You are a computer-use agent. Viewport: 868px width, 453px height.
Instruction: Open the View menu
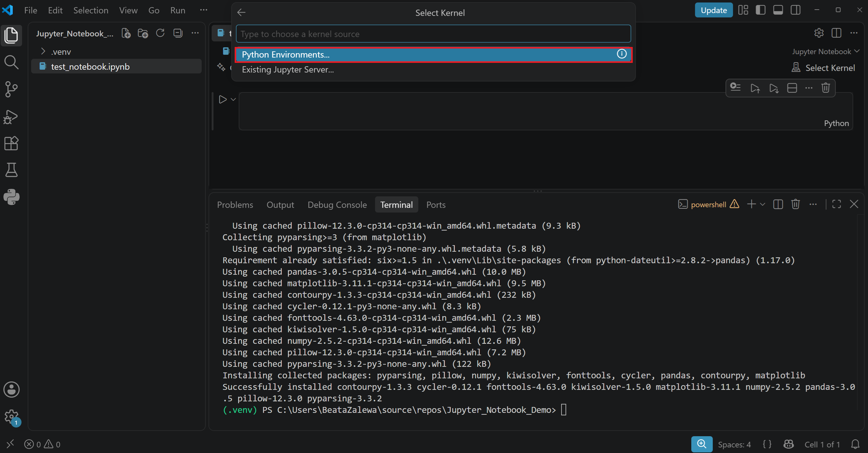click(128, 11)
